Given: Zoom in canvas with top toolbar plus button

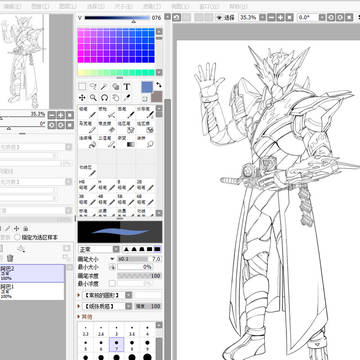Looking at the screenshot, I should [x=280, y=17].
